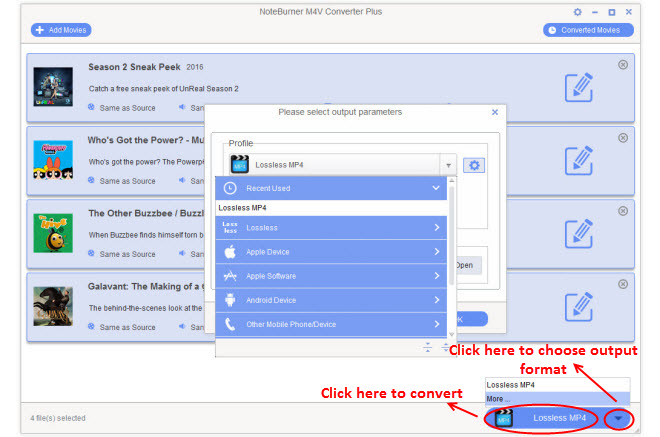The width and height of the screenshot is (660, 437).
Task: Select Season 2 Sneak Peek thumbnail
Action: (x=53, y=87)
